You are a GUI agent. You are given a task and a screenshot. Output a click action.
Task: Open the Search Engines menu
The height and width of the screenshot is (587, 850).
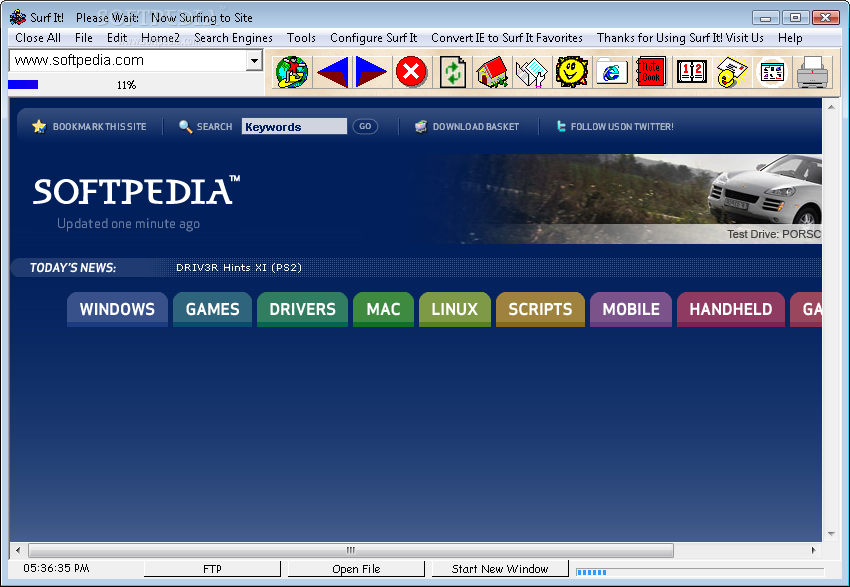(x=233, y=38)
